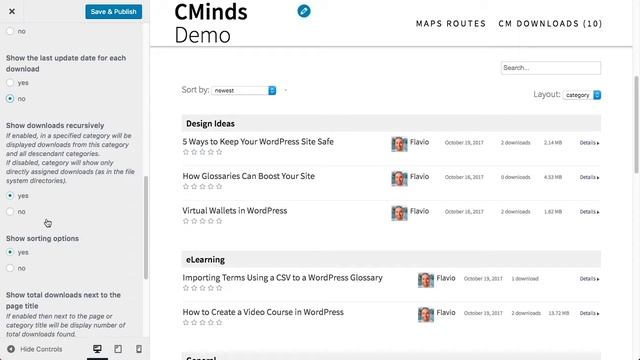Screen dimensions: 640x360
Task: Click Details for 'Importing Terms Using a CSV'
Action: (x=589, y=279)
